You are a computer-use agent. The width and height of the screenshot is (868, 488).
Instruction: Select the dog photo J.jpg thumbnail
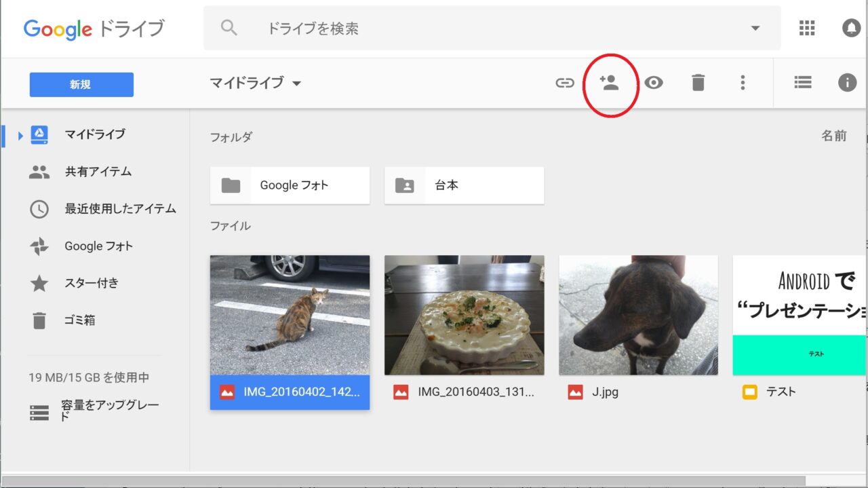pos(638,315)
